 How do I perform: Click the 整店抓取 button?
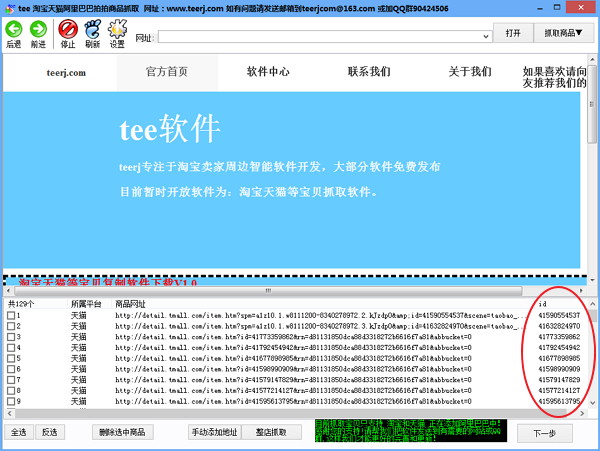tap(271, 432)
